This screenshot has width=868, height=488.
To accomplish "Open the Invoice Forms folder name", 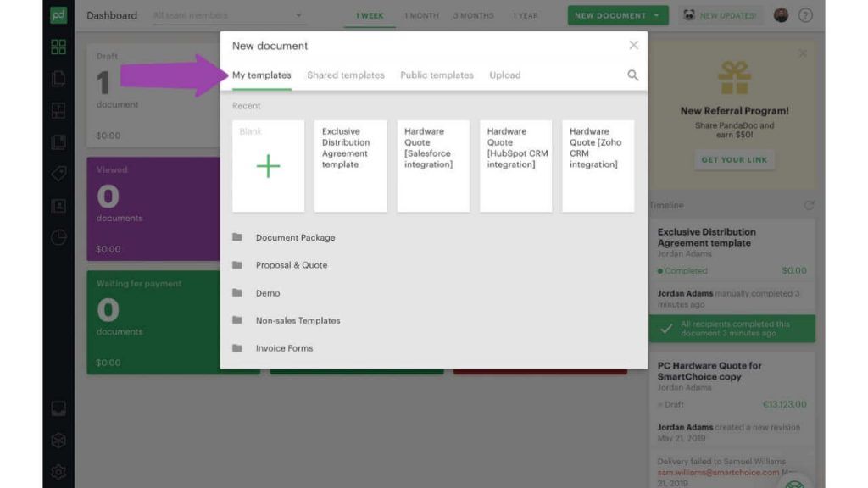I will [x=284, y=348].
